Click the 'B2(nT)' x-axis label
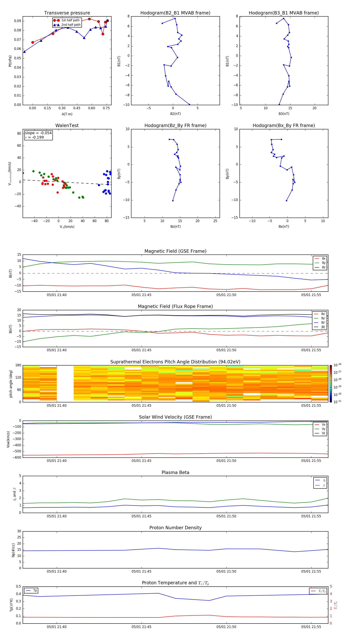The image size is (351, 644). [x=175, y=114]
